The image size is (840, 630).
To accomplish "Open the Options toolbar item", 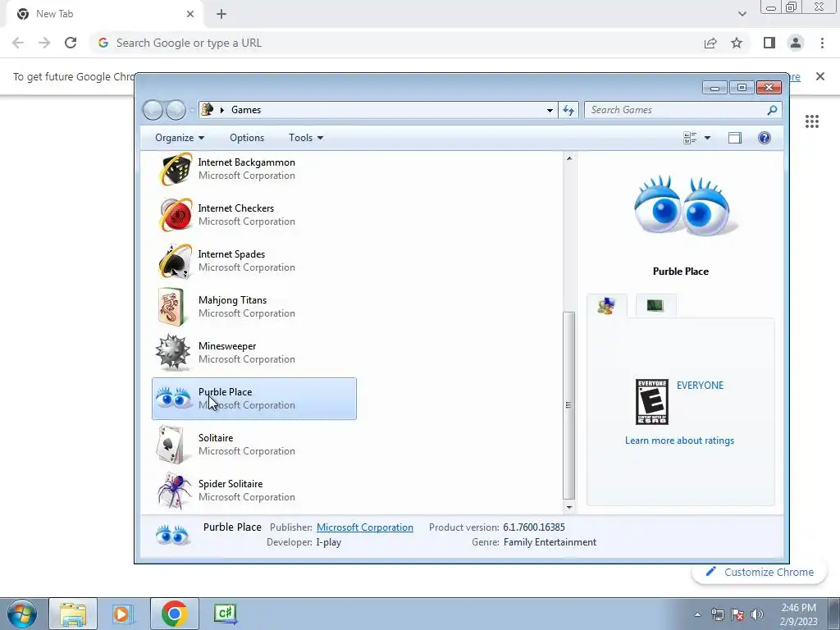I will [247, 138].
